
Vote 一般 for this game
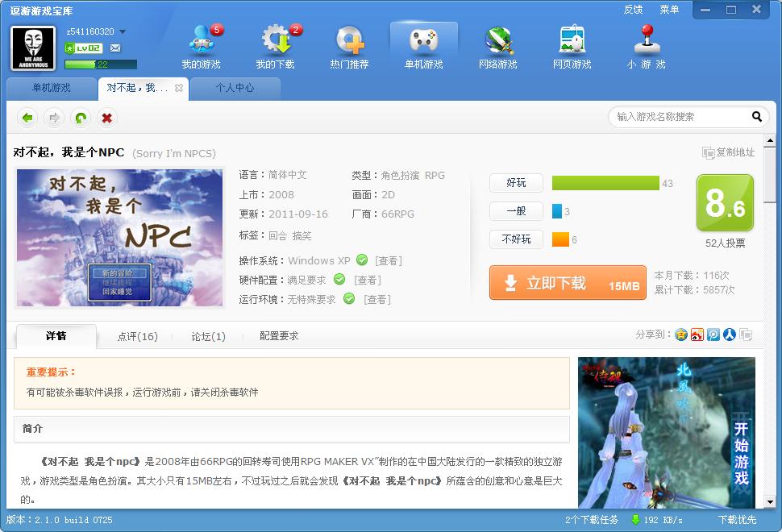point(516,211)
